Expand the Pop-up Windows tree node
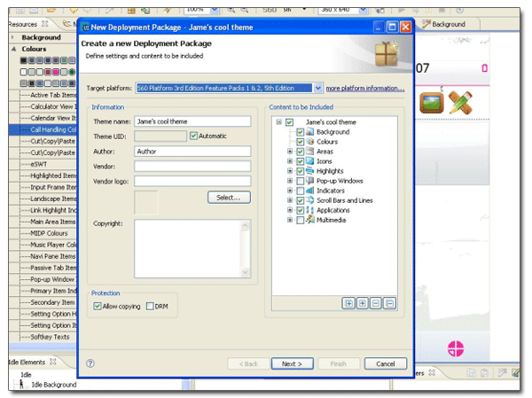Viewport: 532px width, 398px height. (290, 181)
